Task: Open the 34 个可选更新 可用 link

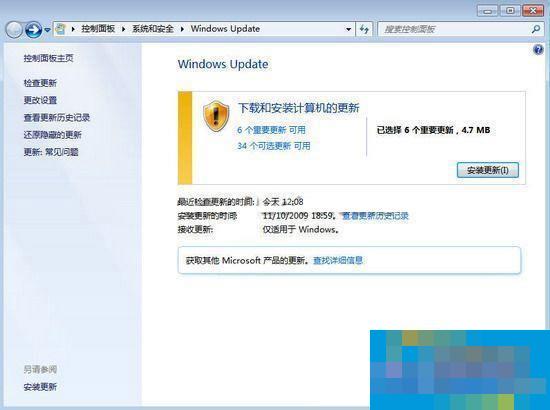Action: [274, 146]
